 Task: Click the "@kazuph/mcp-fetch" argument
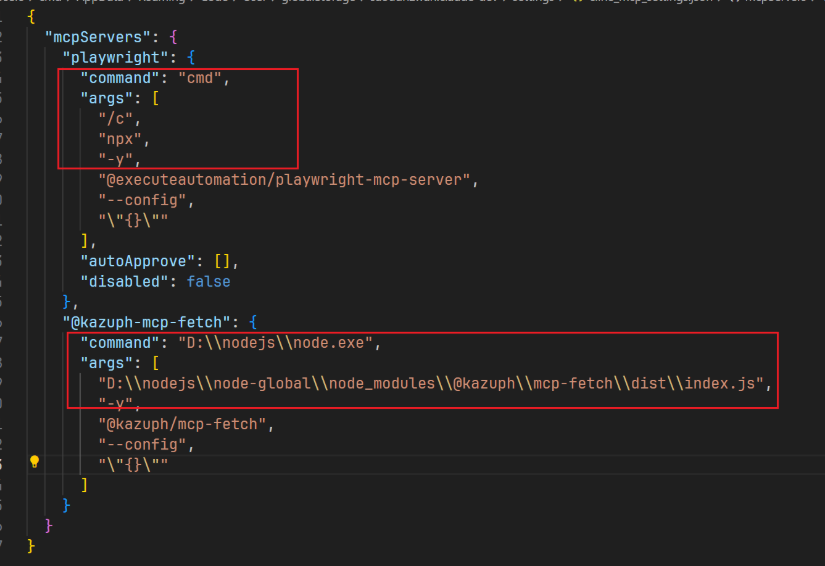click(183, 424)
